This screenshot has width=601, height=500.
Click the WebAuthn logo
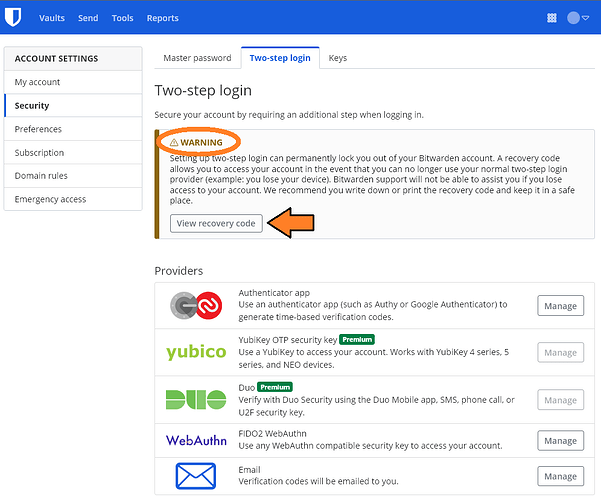click(x=196, y=441)
